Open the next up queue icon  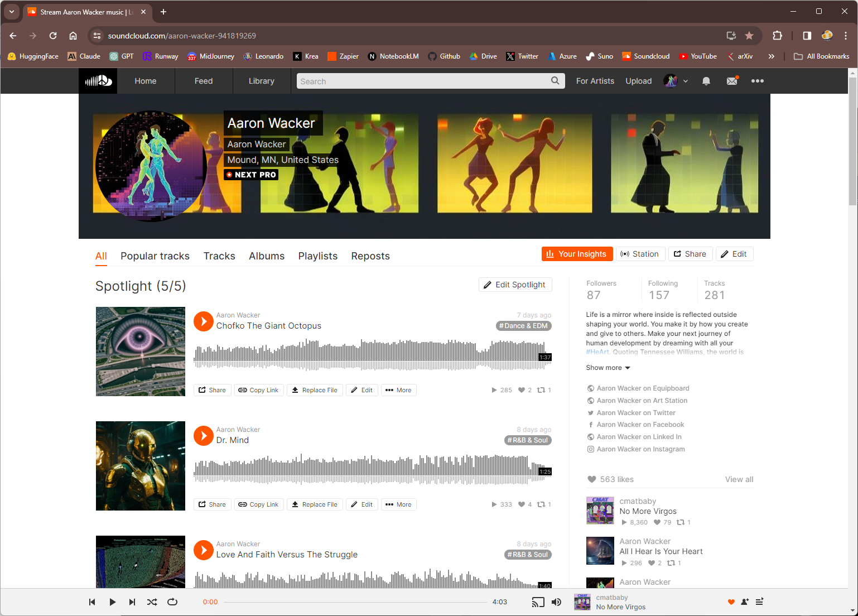tap(759, 602)
